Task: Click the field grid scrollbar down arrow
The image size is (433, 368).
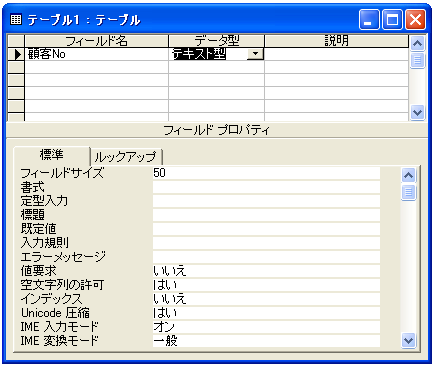Action: click(418, 112)
